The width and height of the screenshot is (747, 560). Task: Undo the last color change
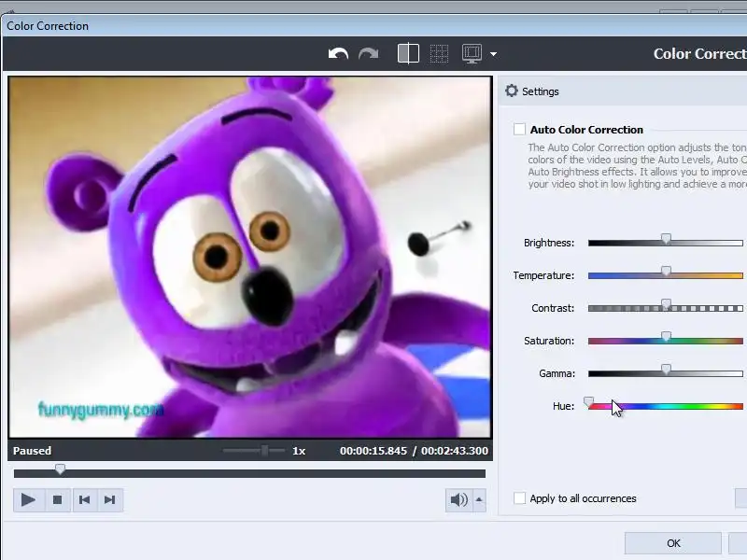coord(338,54)
